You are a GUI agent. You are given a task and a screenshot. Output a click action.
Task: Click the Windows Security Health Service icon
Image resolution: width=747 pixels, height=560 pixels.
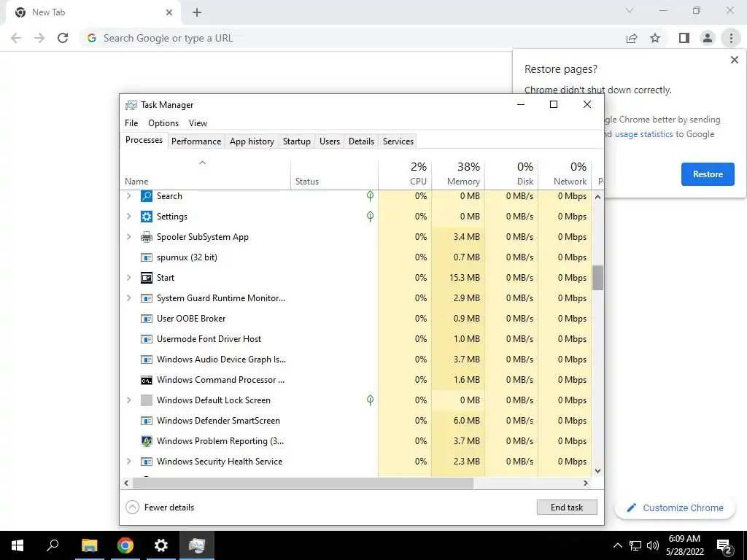point(146,462)
